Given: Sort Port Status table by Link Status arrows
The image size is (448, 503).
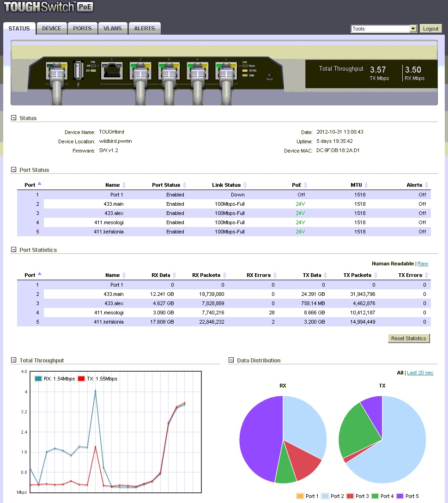Looking at the screenshot, I should point(245,185).
